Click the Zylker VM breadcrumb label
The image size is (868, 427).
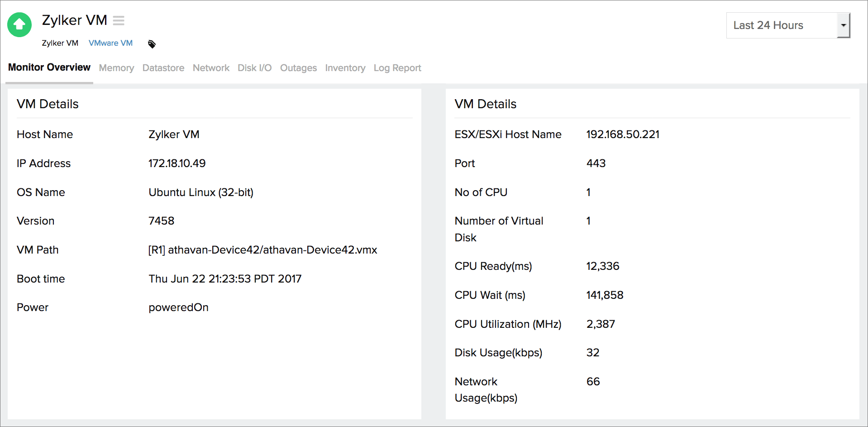click(x=60, y=43)
